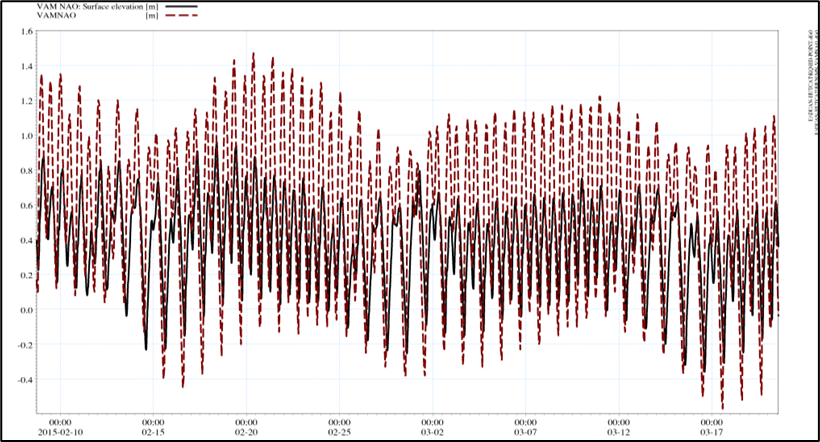Screen dimensions: 820x442
Task: Click the 0.6 y-axis tick label
Action: (26, 205)
